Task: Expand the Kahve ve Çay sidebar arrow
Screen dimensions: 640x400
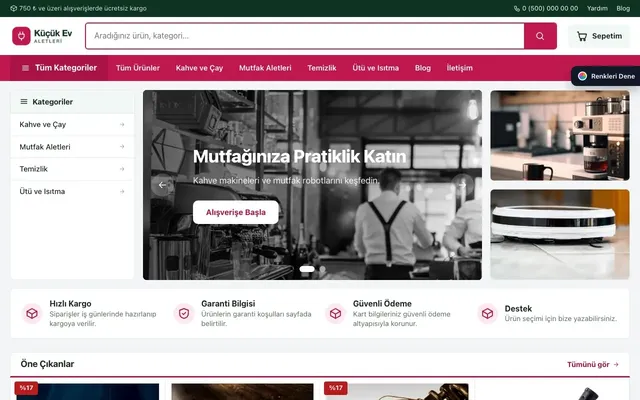Action: (x=122, y=124)
